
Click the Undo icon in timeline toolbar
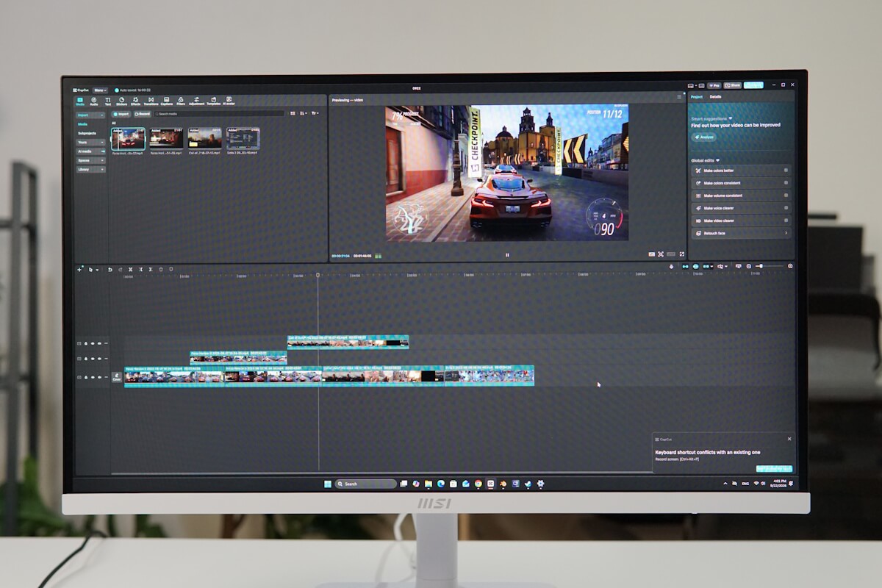(x=110, y=270)
